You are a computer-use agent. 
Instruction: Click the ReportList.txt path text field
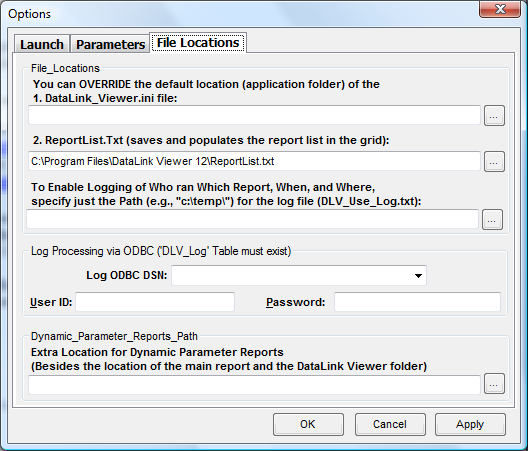255,161
